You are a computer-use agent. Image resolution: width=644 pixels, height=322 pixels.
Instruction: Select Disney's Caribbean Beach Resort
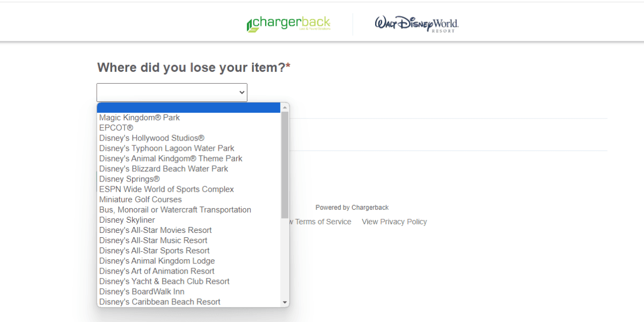(x=189, y=302)
